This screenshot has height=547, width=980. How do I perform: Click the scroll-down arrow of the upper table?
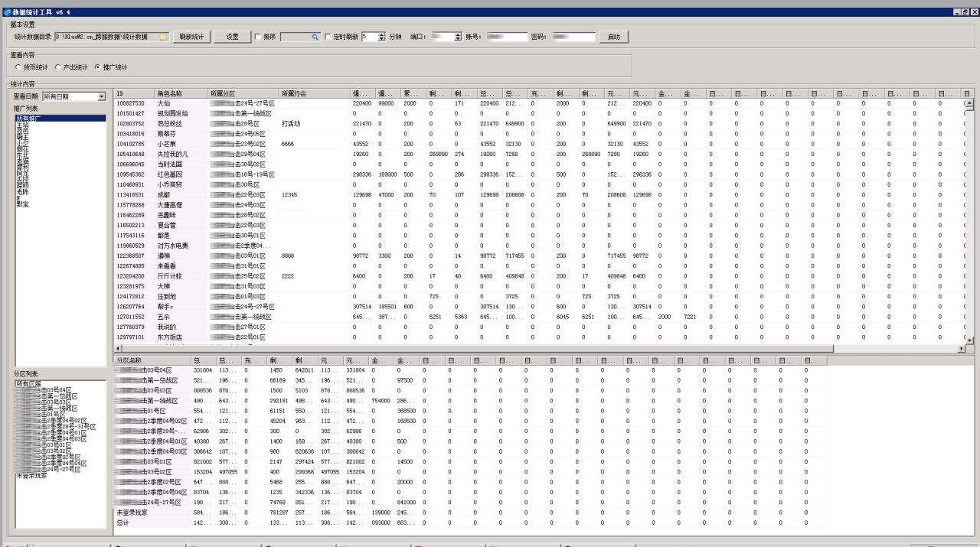tap(969, 340)
